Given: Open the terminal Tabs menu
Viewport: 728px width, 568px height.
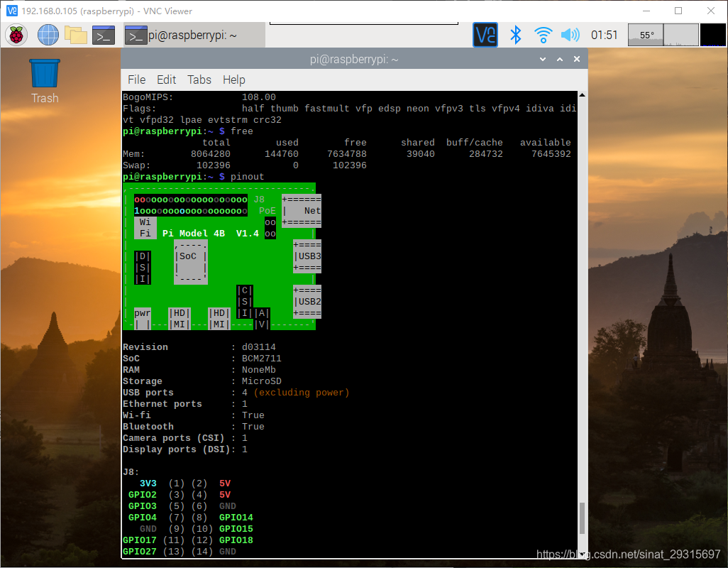Looking at the screenshot, I should pos(199,80).
